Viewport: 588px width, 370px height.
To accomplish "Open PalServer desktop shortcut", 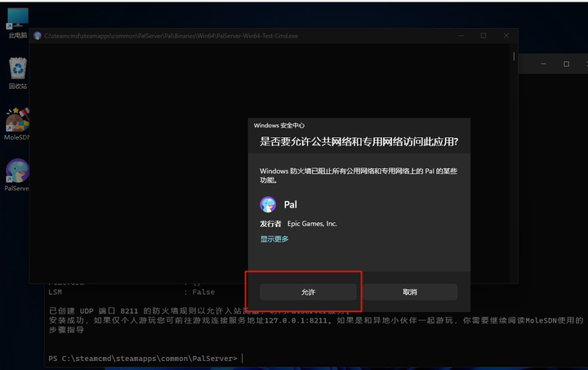I will (17, 175).
